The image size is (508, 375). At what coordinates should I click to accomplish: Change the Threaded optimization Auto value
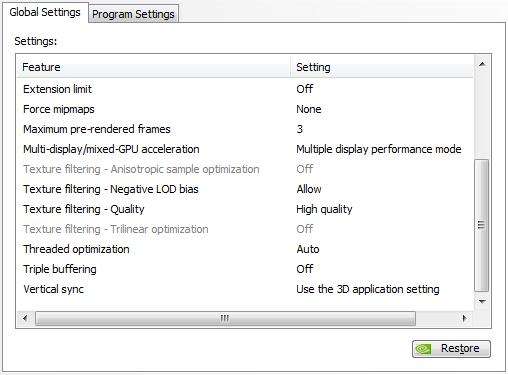(308, 249)
